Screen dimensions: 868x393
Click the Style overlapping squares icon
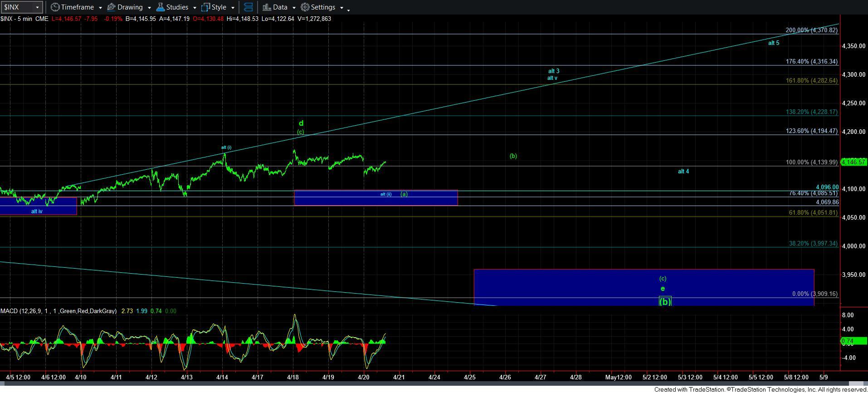coord(205,7)
